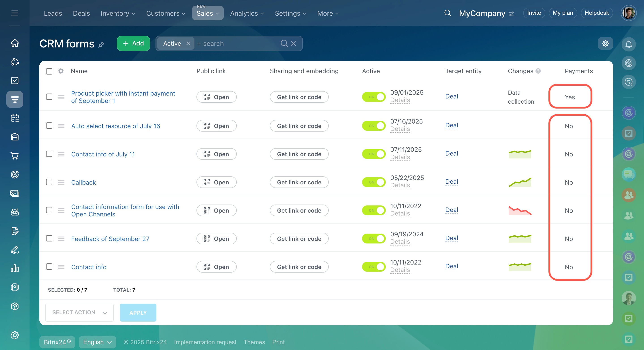
Task: Open the English language dropdown
Action: pos(97,342)
